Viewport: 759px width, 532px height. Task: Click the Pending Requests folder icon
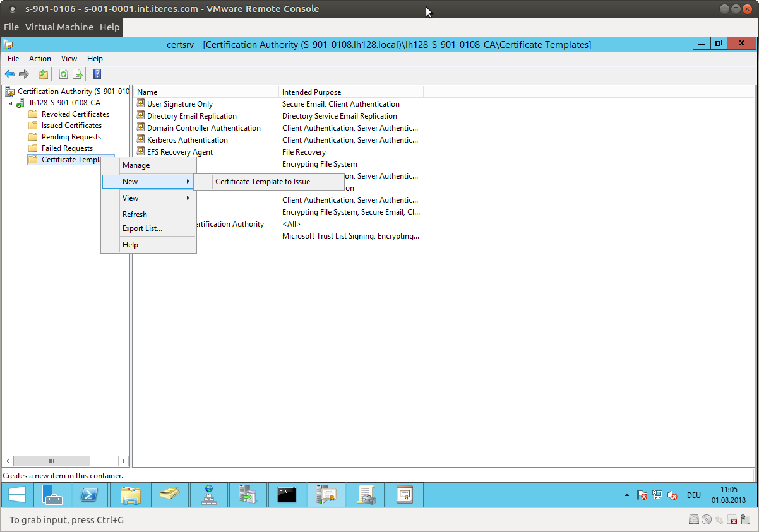33,137
